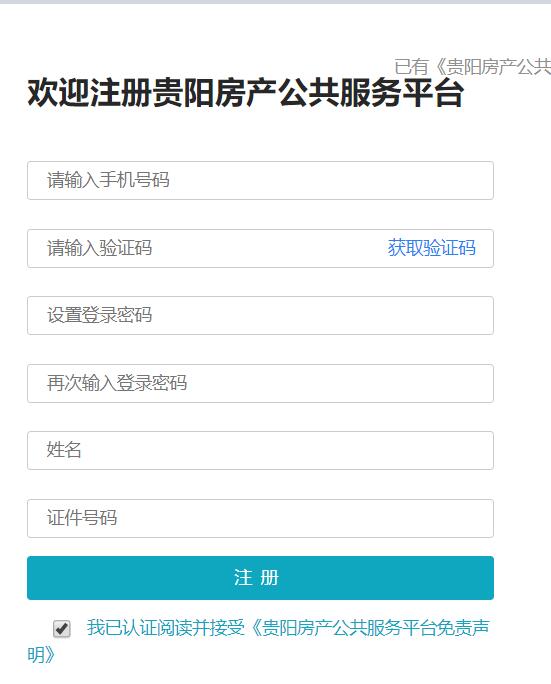
Task: Open the 贵阳房产公共服务平台免责声明 disclaimer link
Action: (371, 628)
